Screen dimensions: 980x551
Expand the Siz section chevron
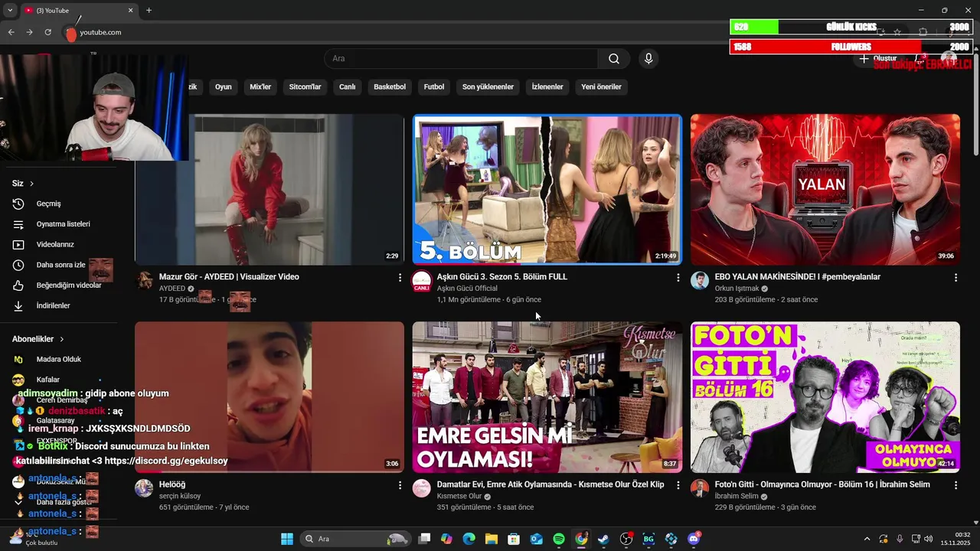pyautogui.click(x=31, y=184)
